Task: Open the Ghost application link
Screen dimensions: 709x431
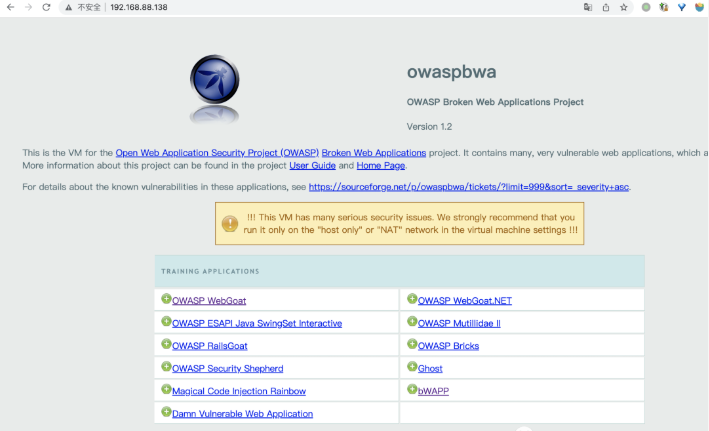Action: [430, 369]
